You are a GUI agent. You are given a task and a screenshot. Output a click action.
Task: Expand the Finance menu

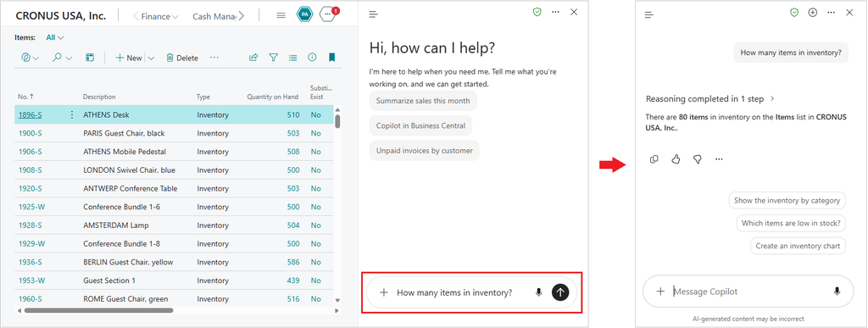point(159,17)
